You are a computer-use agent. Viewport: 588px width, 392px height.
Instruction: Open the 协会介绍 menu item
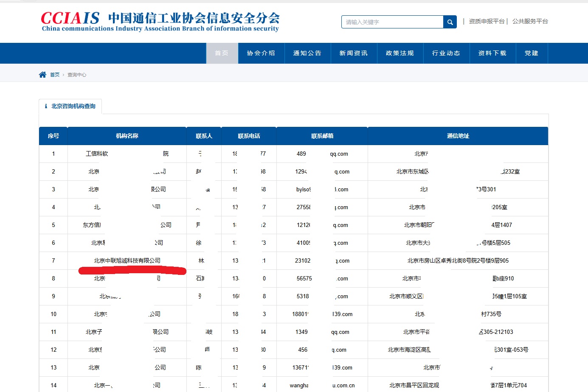tap(261, 53)
